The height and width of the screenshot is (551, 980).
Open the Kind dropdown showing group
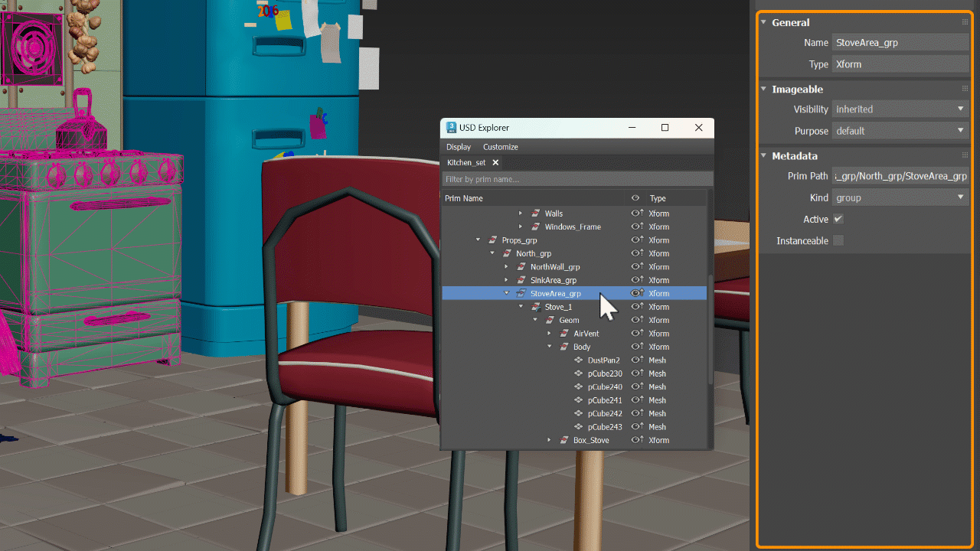[x=900, y=197]
